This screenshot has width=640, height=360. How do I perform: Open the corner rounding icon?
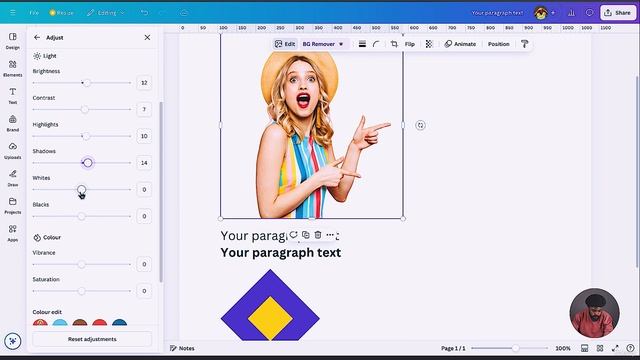376,44
